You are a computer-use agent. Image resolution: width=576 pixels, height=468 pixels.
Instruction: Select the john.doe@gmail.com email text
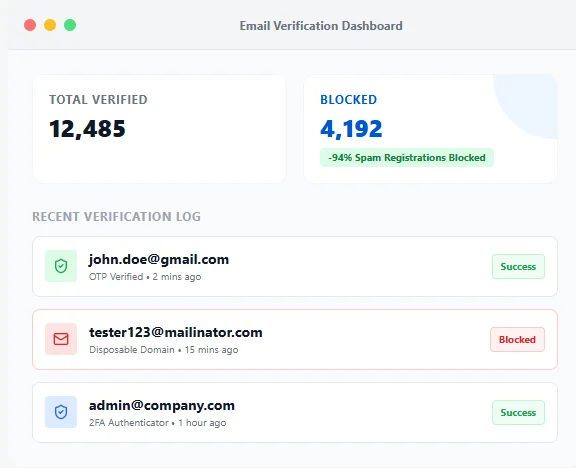tap(159, 260)
